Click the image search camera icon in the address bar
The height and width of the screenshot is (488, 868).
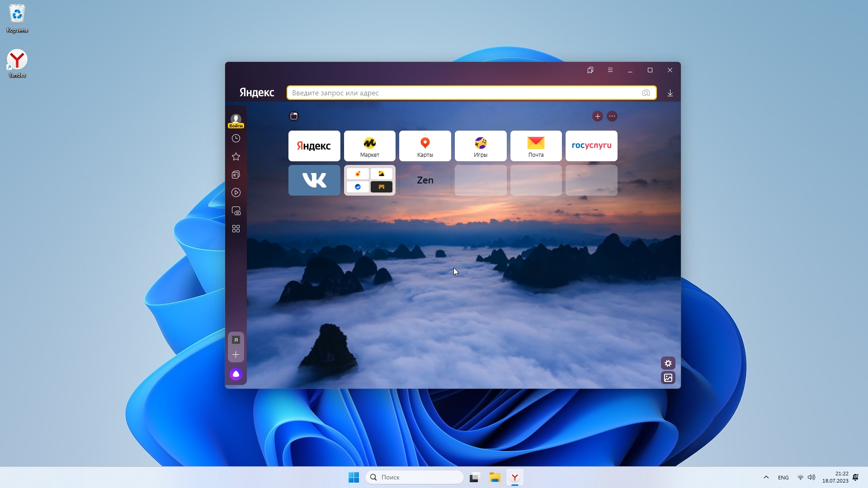tap(646, 93)
